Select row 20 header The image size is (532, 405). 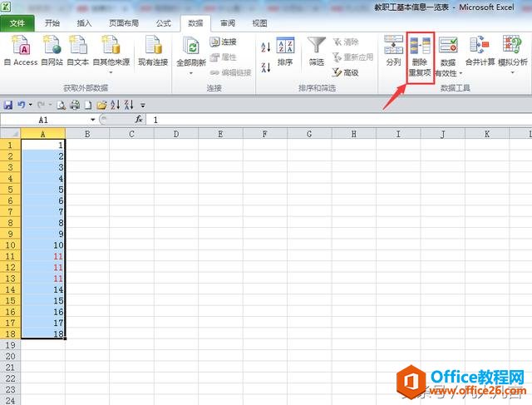click(x=10, y=356)
